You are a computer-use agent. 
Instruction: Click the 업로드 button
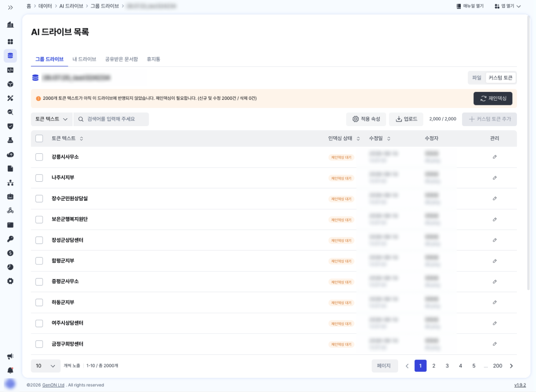[406, 119]
